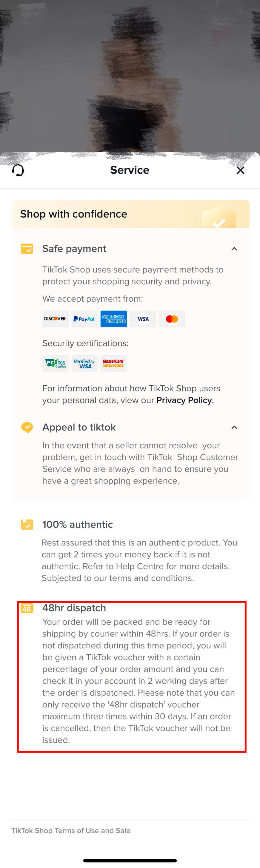Tap the PayPal payment logo

84,319
